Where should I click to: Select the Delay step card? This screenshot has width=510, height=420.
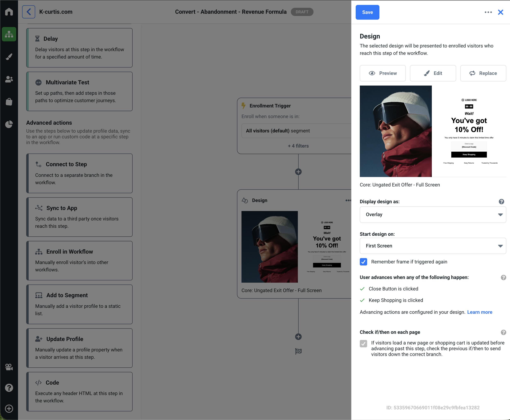pos(79,48)
